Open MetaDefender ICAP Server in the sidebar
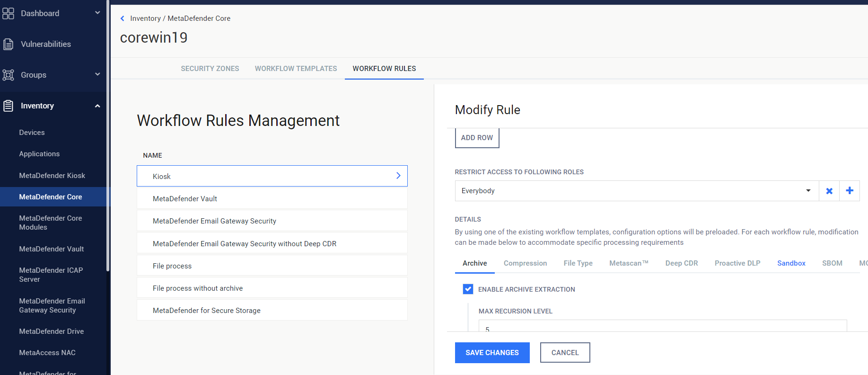Viewport: 868px width, 375px height. 51,275
